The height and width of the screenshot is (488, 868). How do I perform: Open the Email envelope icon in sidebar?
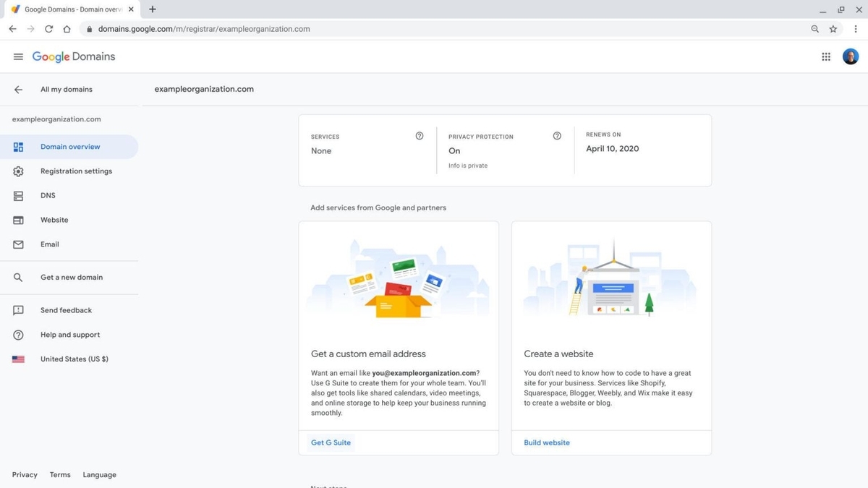18,244
